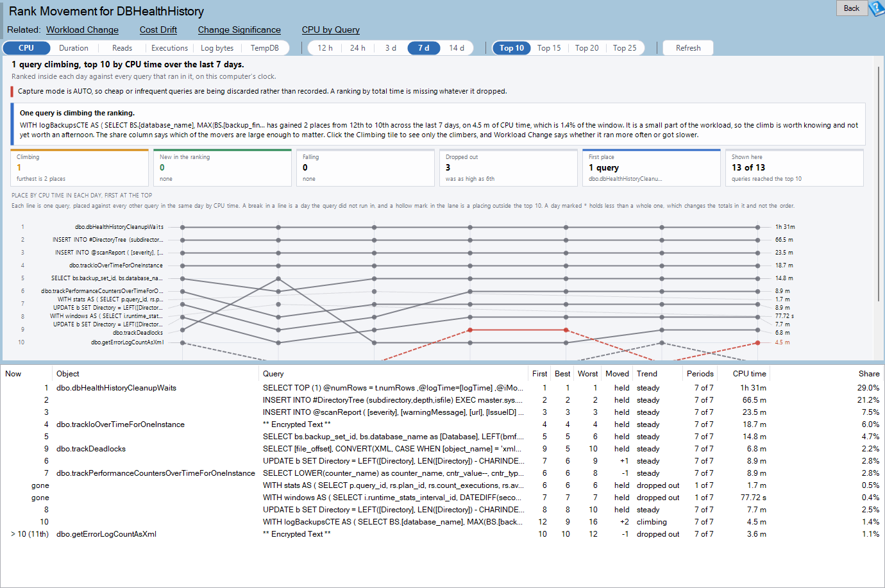This screenshot has width=885, height=588.
Task: Click the Refresh button
Action: (688, 48)
